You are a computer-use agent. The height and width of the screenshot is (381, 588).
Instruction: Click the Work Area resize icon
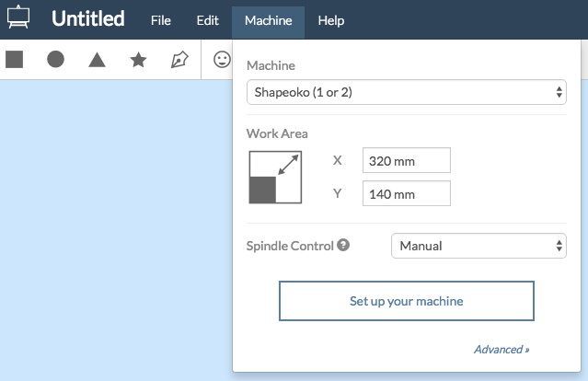click(275, 177)
